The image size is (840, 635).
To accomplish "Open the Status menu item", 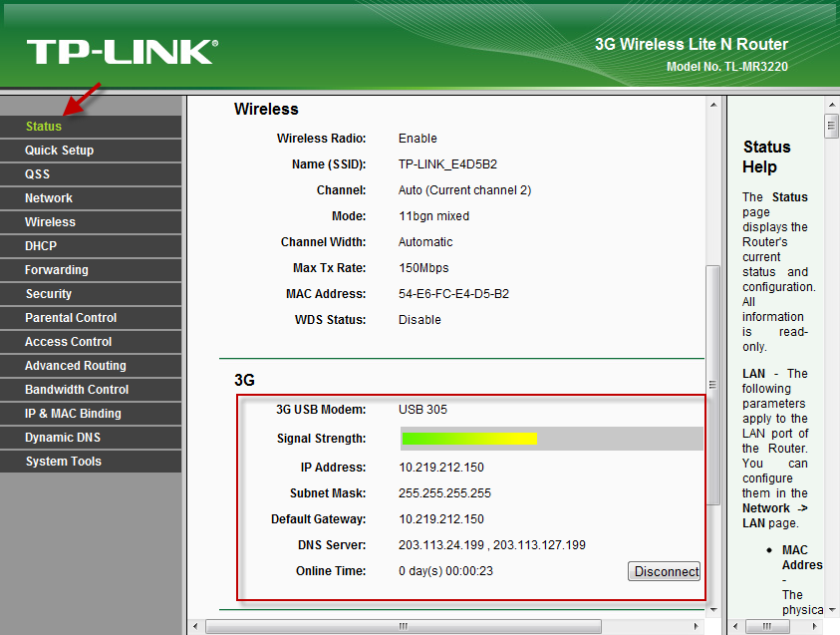I will (91, 127).
